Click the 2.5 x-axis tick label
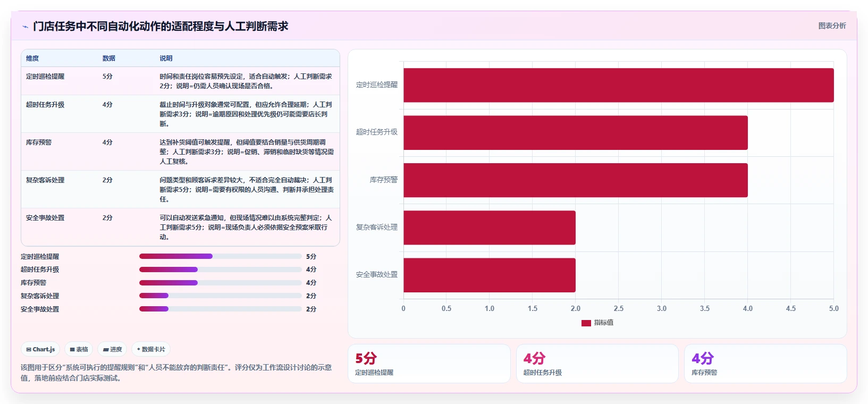The image size is (868, 404). click(x=619, y=308)
